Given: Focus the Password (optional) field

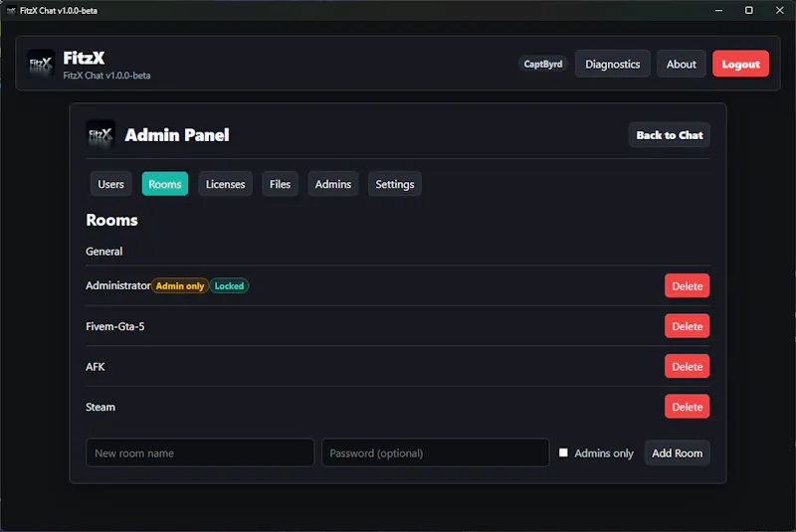Looking at the screenshot, I should (x=436, y=452).
